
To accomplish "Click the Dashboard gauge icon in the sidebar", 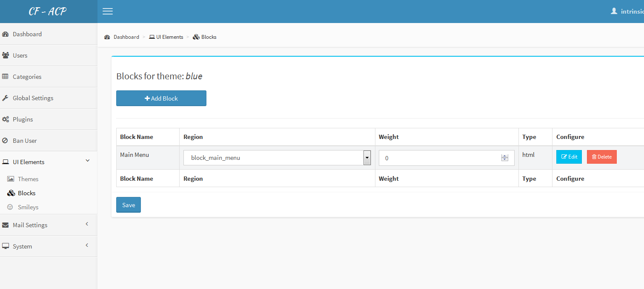I will tap(6, 34).
